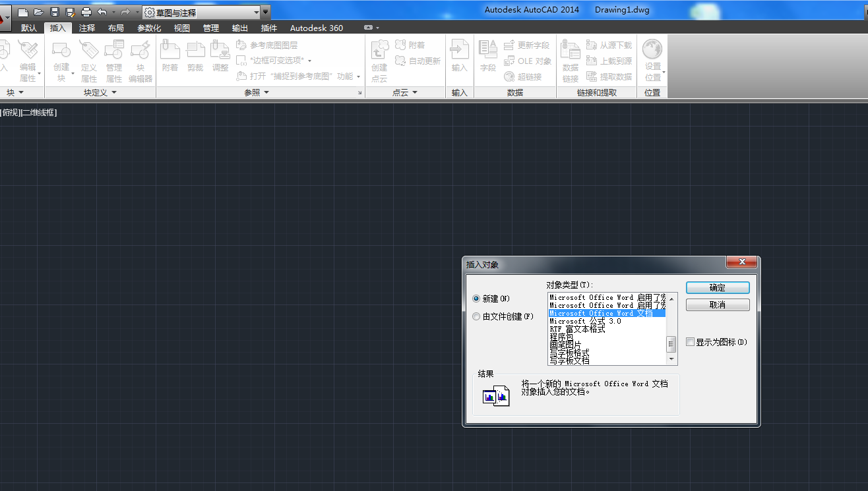This screenshot has height=491, width=868.
Task: Click the Plot printer icon
Action: click(86, 12)
